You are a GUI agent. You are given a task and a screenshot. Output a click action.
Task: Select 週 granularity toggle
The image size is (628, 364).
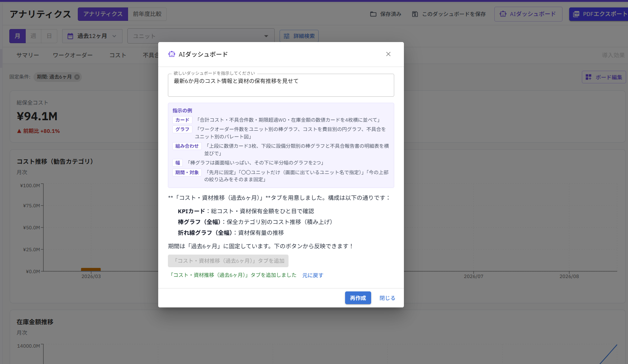tap(34, 36)
